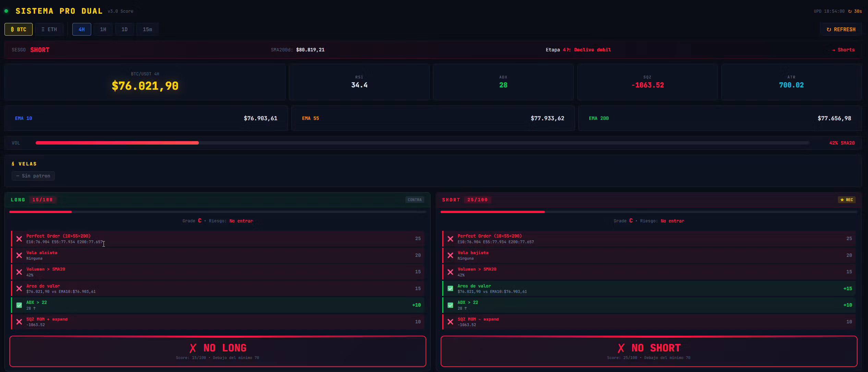
Task: Click the green check on SHORT Area de valor row
Action: [450, 288]
